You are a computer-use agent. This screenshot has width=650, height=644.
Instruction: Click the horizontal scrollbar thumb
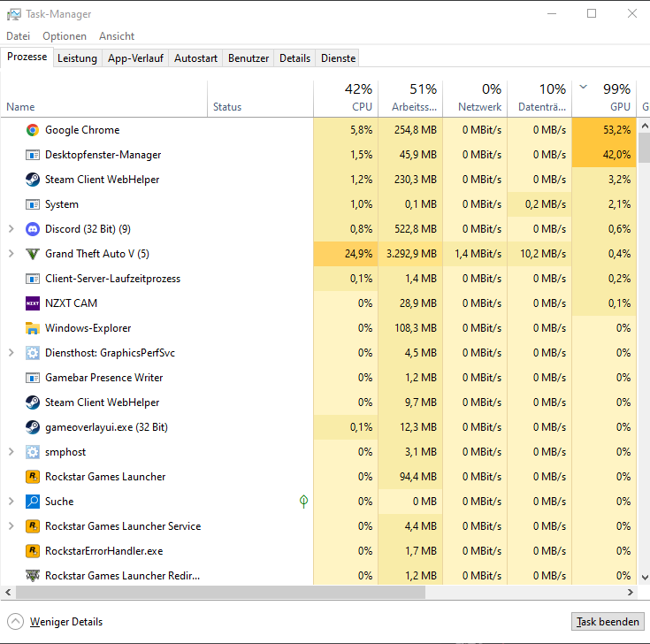220,592
